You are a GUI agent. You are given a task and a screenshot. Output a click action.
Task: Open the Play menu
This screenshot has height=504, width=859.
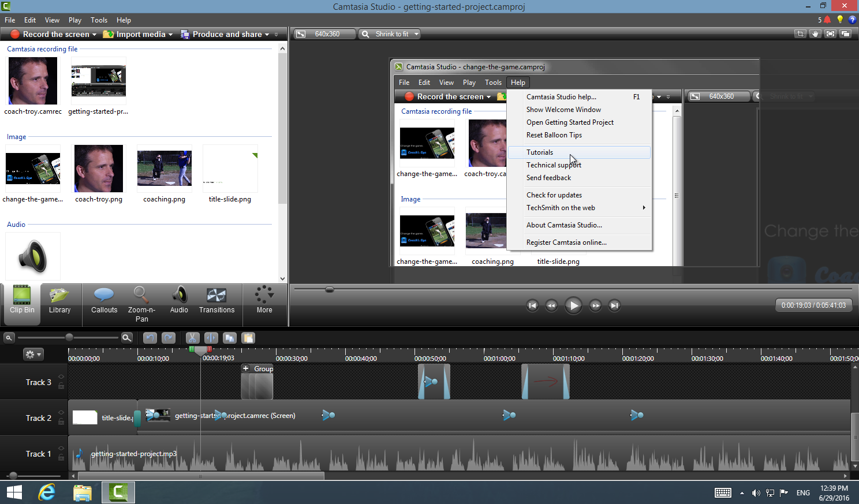tap(75, 20)
